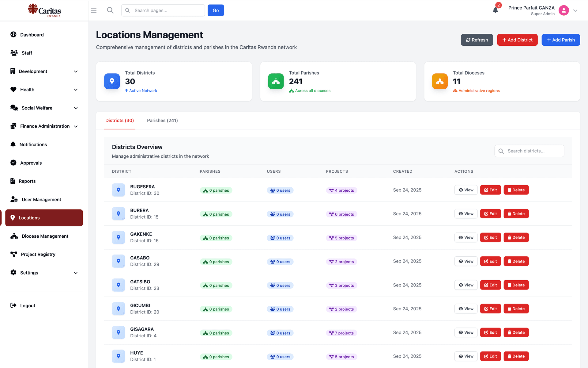Click the Go search button

pos(216,10)
